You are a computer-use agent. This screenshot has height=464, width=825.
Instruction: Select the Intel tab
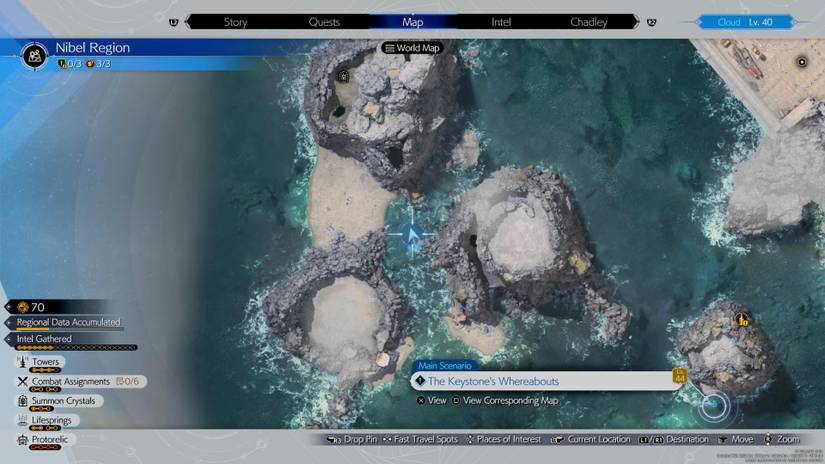click(501, 21)
